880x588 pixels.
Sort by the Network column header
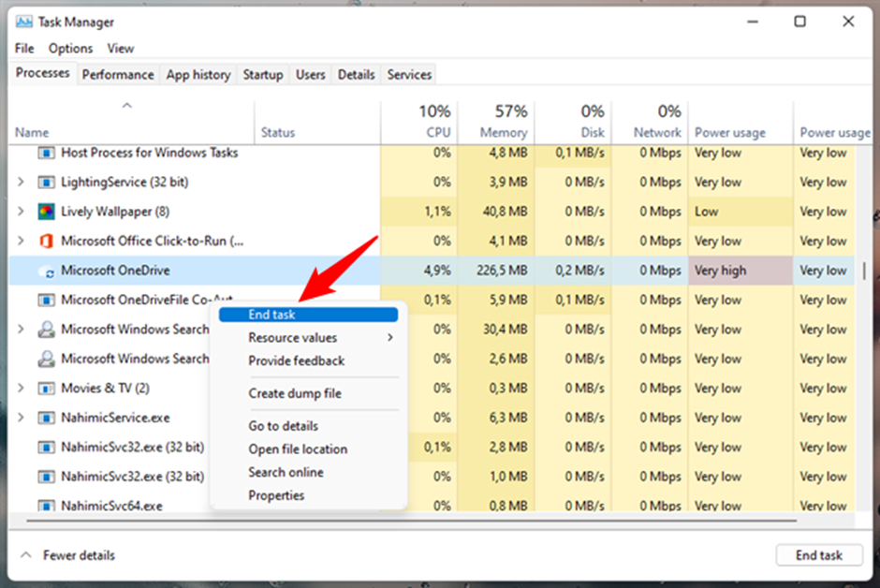click(x=650, y=123)
